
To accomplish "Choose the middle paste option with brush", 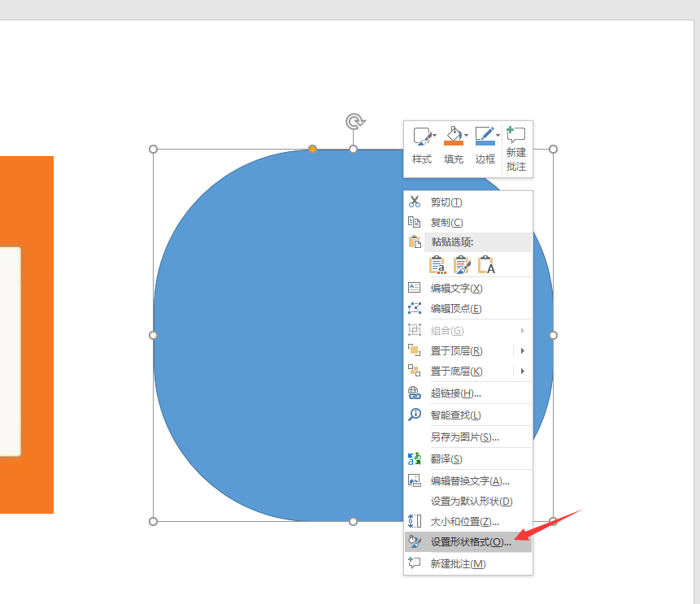I will (x=462, y=264).
